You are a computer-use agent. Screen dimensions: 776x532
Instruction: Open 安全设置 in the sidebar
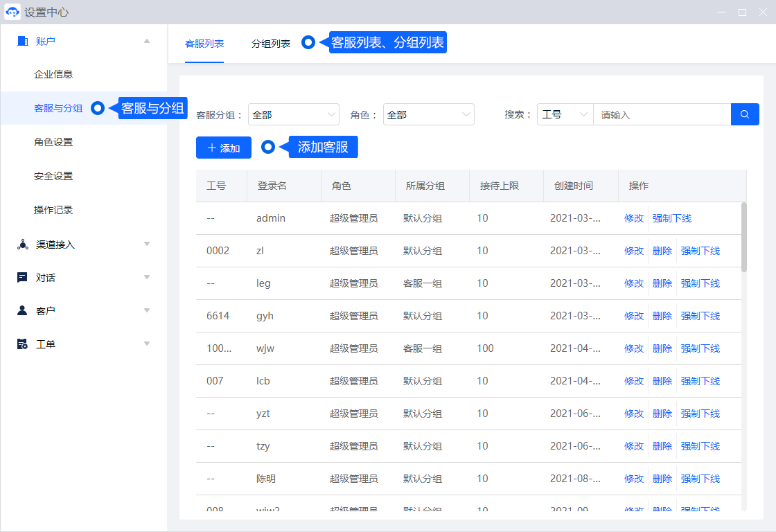point(53,176)
